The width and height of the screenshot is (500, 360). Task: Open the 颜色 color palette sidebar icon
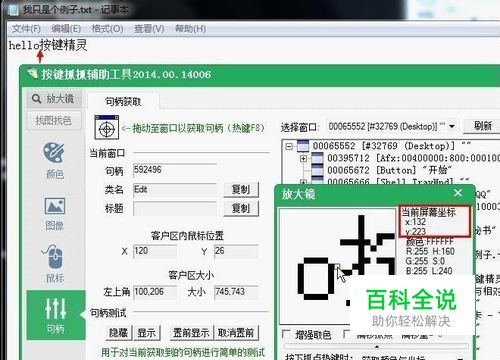pyautogui.click(x=54, y=160)
